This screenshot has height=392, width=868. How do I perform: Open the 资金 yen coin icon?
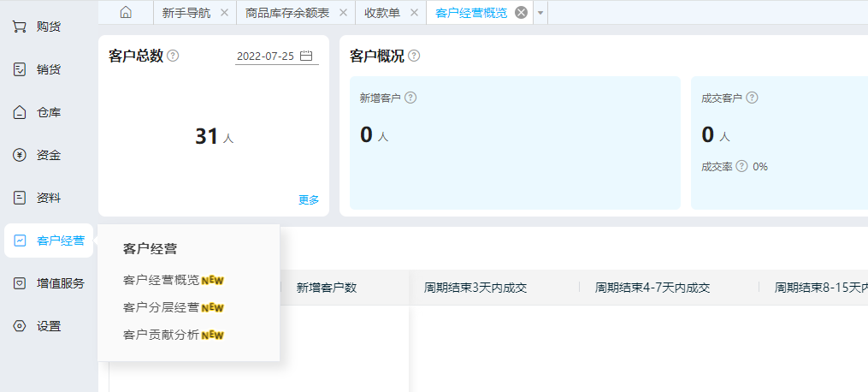(x=20, y=156)
